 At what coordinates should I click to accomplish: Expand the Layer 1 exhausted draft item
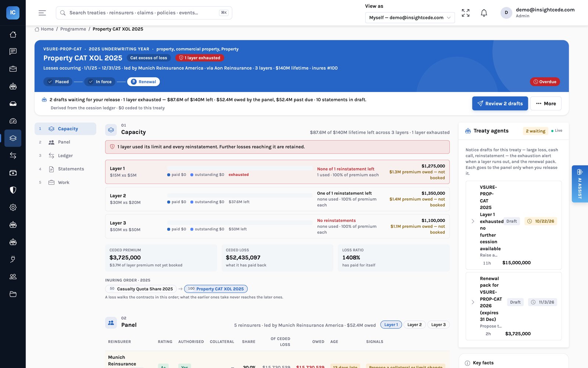click(x=473, y=221)
